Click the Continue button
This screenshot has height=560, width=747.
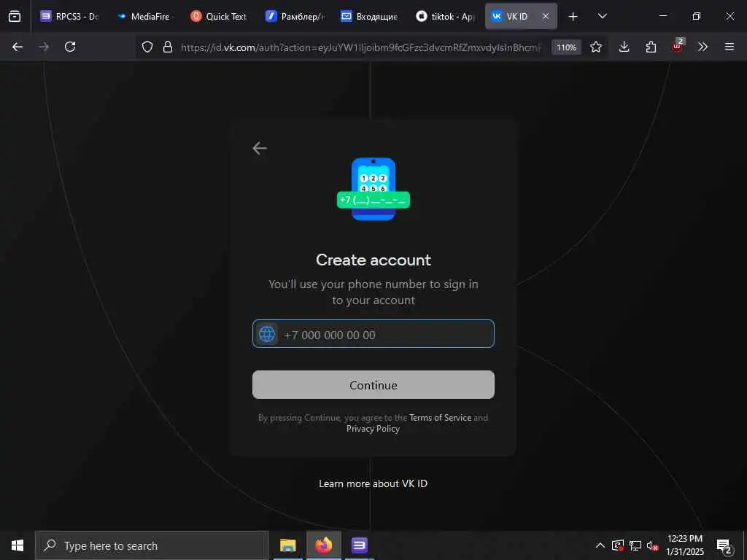[373, 385]
